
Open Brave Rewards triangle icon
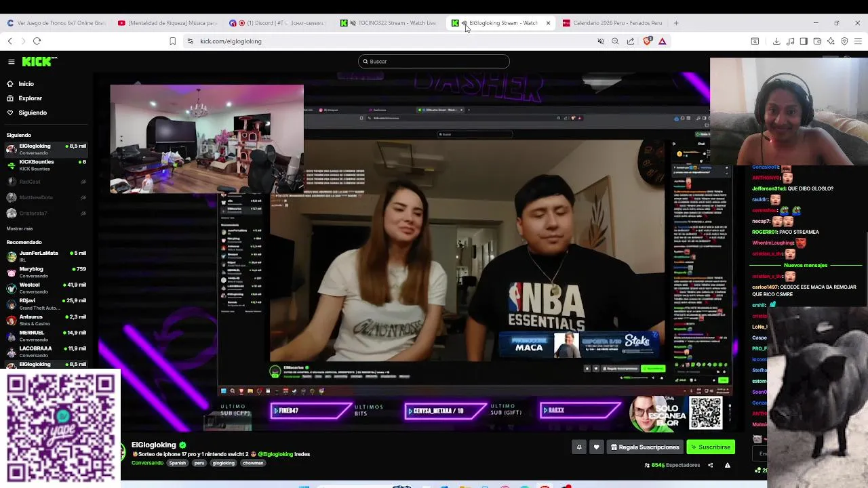[x=663, y=41]
